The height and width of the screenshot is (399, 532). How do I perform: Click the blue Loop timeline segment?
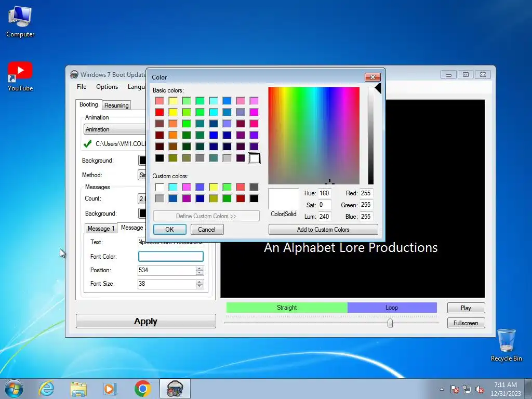coord(392,308)
